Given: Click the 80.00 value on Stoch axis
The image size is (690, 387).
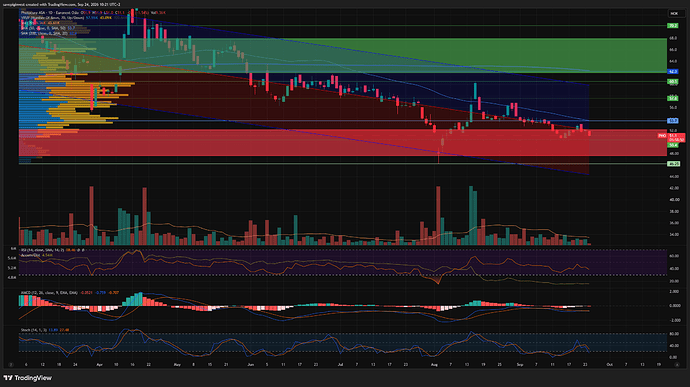Looking at the screenshot, I should click(x=674, y=334).
